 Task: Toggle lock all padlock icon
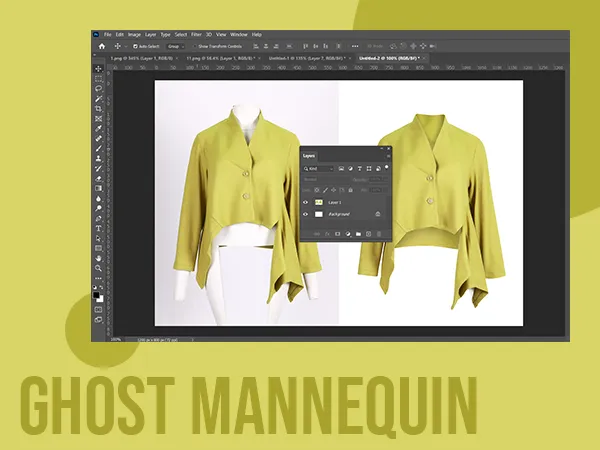point(351,190)
